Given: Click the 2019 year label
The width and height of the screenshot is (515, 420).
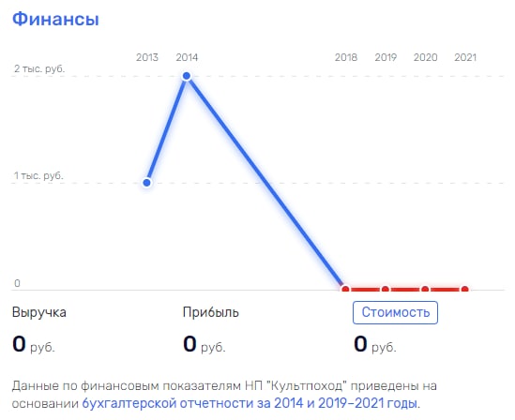Looking at the screenshot, I should (386, 57).
